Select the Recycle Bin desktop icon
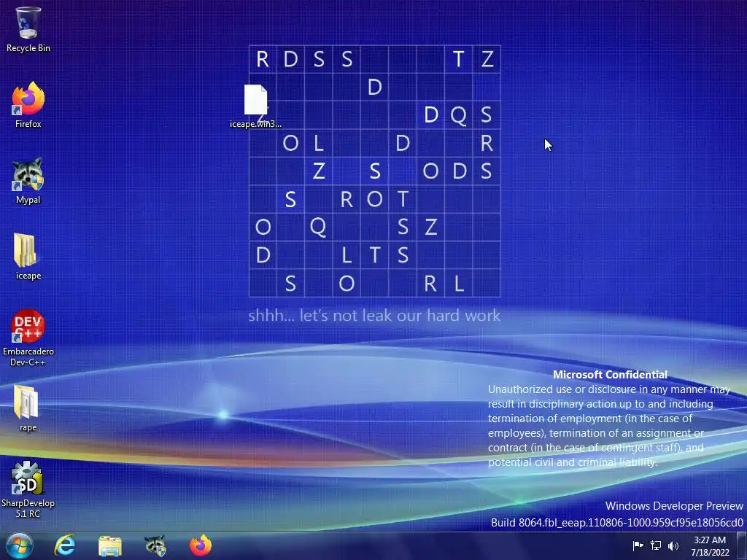The width and height of the screenshot is (747, 560). 28,29
